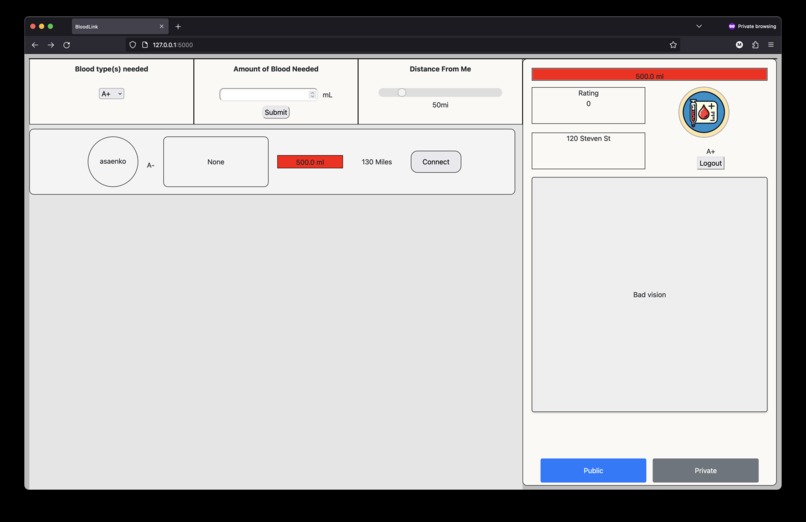This screenshot has height=522, width=806.
Task: Reload the BloodLink page
Action: [x=67, y=45]
